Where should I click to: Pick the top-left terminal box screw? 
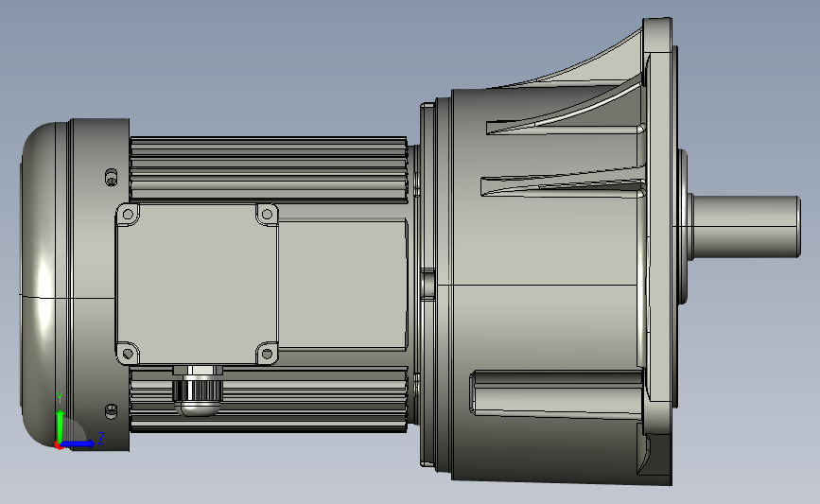(x=128, y=215)
